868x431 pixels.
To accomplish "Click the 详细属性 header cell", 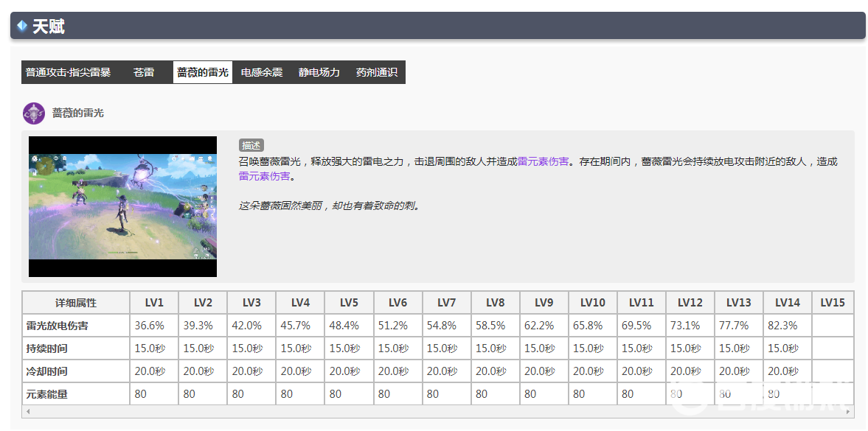I will 76,303.
